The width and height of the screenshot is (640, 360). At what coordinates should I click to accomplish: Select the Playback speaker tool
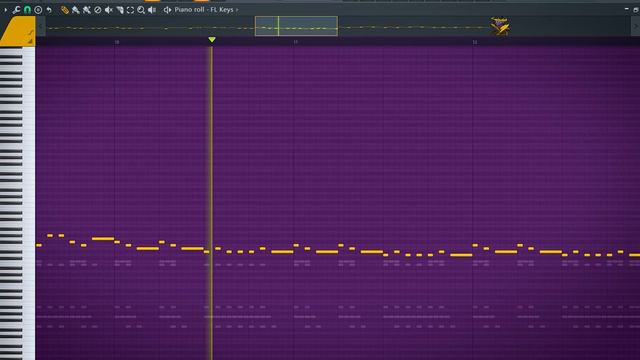[x=152, y=9]
